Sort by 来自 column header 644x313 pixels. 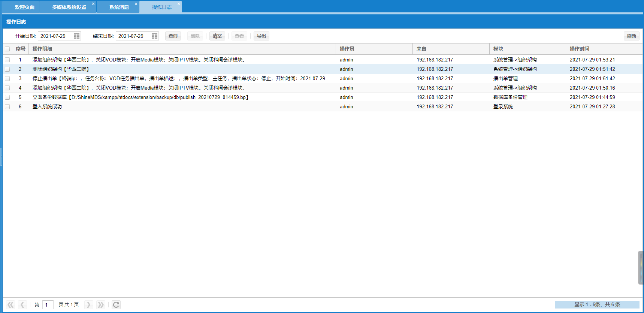[x=451, y=49]
